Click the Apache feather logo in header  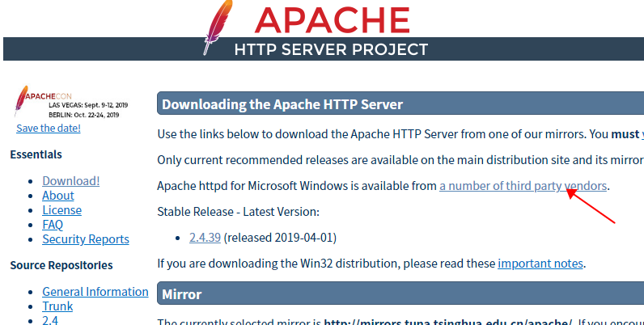tap(218, 27)
